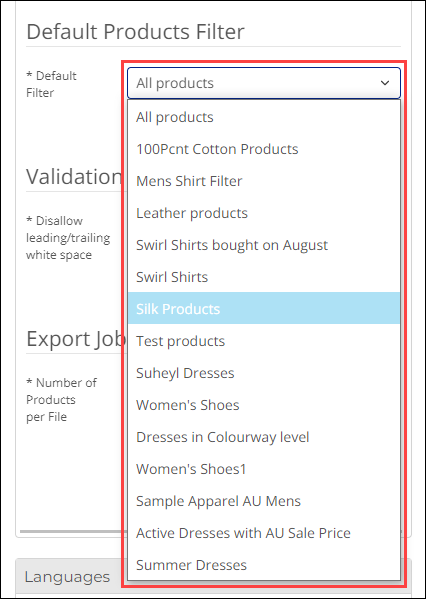
Task: Click the Default Filter dropdown chevron arrow
Action: tap(385, 83)
